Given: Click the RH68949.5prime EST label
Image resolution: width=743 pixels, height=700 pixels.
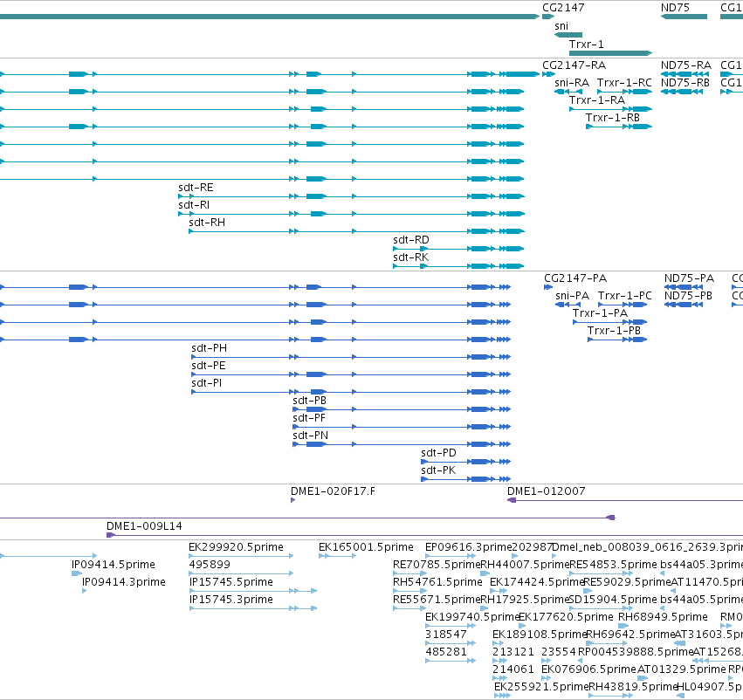Looking at the screenshot, I should (x=663, y=616).
